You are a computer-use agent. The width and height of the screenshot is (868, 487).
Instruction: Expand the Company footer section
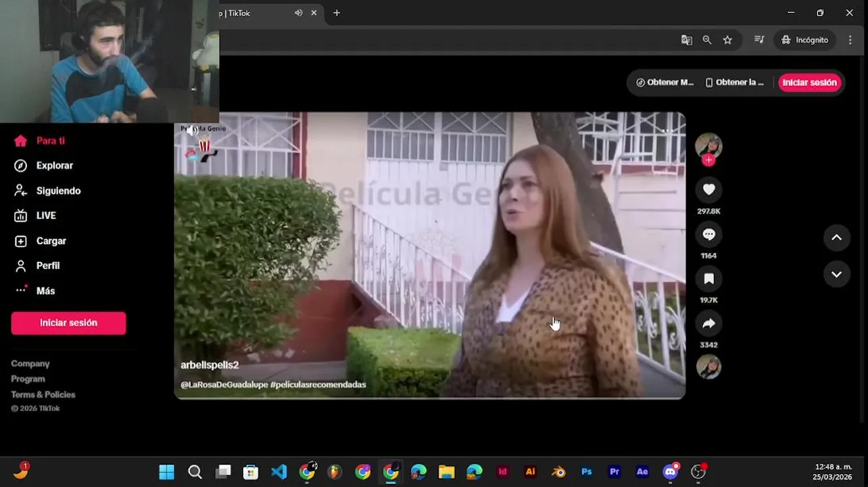pyautogui.click(x=30, y=364)
